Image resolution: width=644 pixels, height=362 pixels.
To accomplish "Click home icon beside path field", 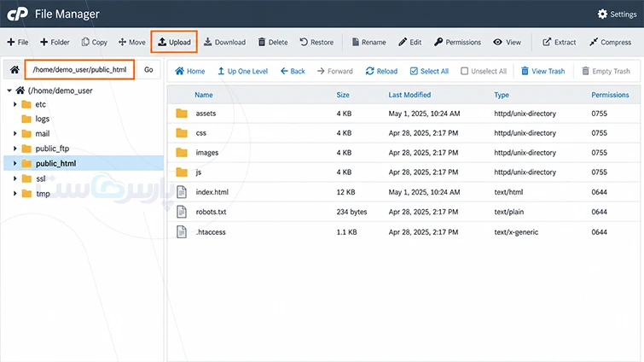I will coord(15,69).
